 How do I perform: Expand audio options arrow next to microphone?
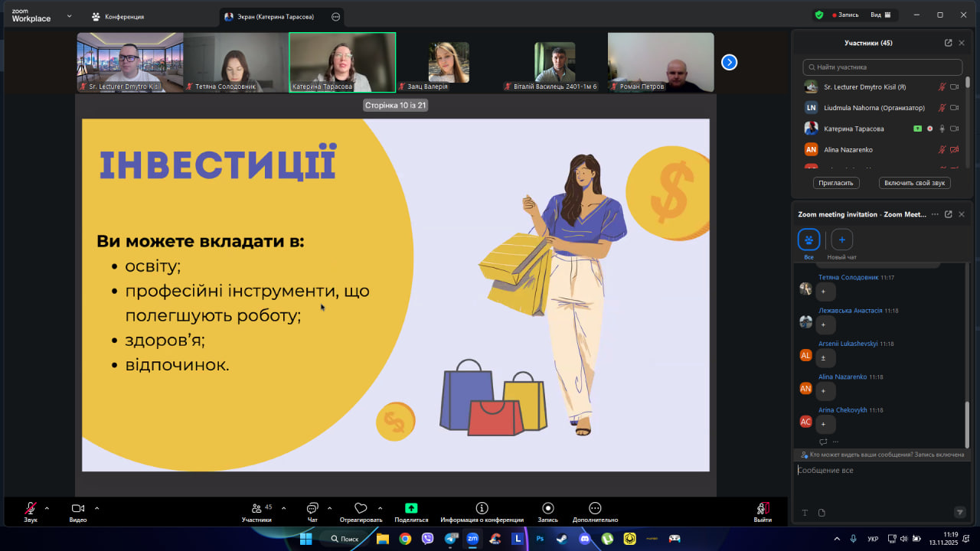pos(47,508)
